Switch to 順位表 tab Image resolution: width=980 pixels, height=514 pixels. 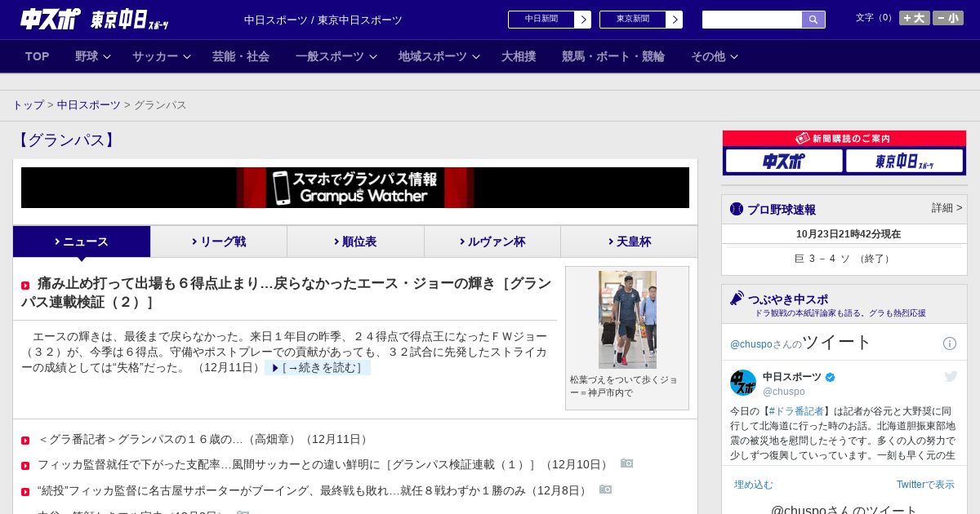pyautogui.click(x=355, y=241)
